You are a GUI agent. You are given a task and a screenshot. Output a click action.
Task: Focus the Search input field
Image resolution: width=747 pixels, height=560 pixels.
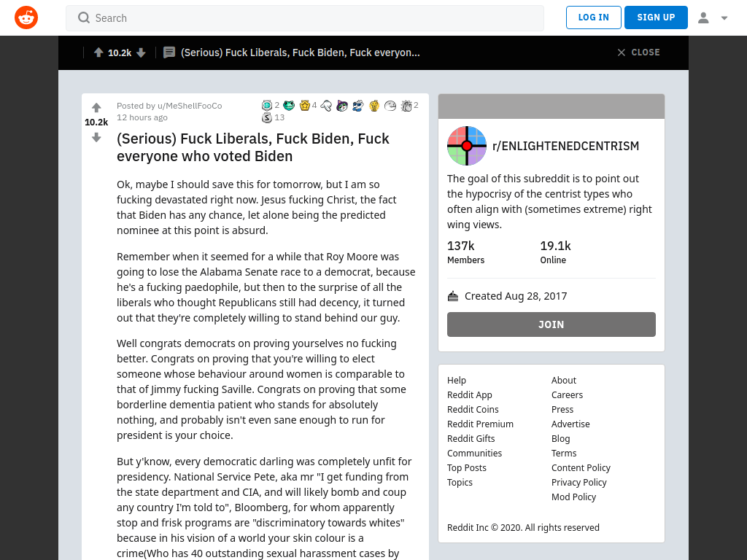pos(305,18)
